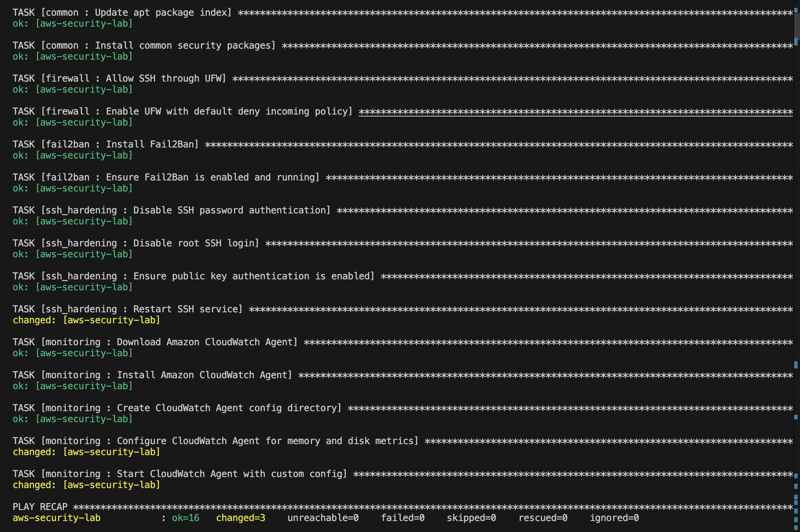Click the 'ok=16' recap value
Image resolution: width=800 pixels, height=532 pixels.
186,518
